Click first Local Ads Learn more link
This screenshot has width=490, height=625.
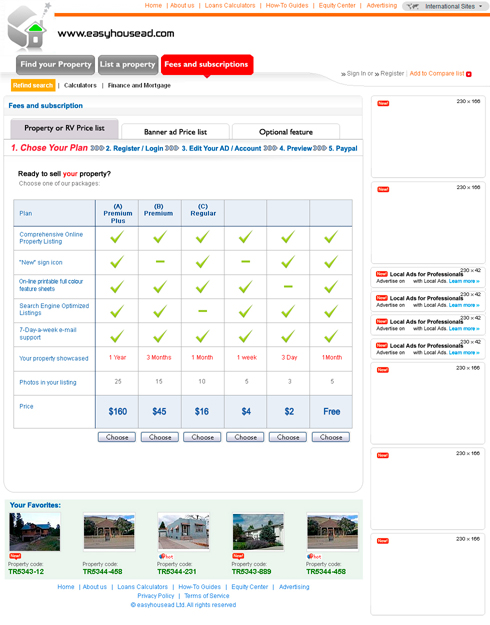tap(464, 281)
